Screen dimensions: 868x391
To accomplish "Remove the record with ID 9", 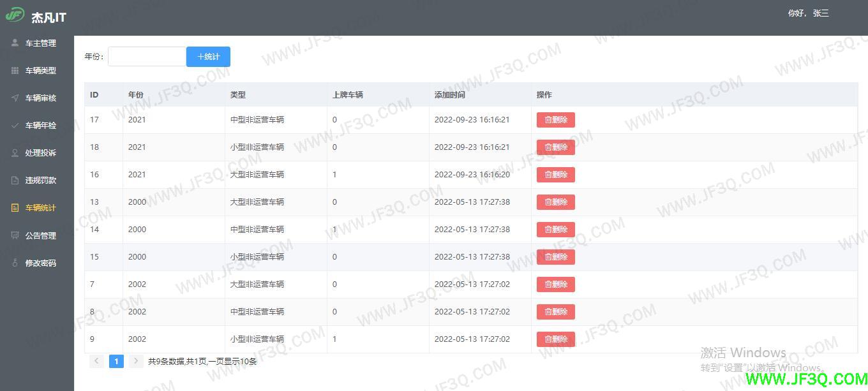I will click(555, 339).
